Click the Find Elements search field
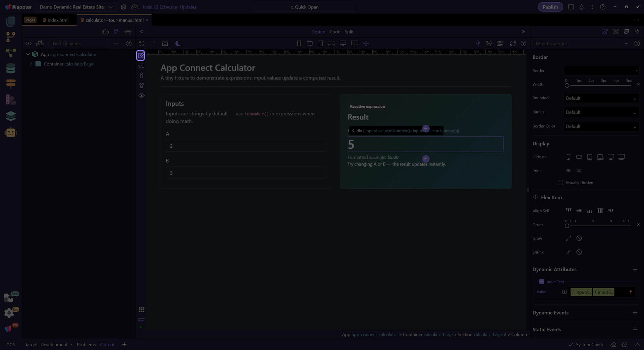 click(78, 44)
